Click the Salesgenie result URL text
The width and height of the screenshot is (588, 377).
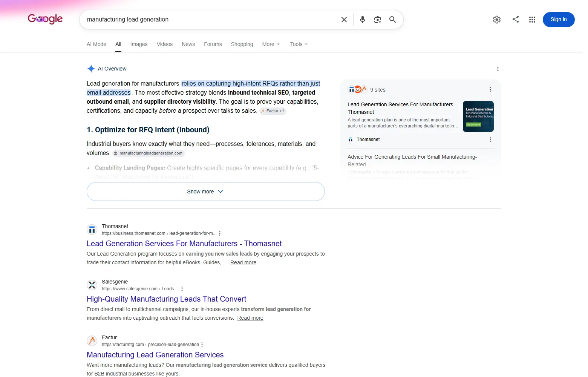138,289
